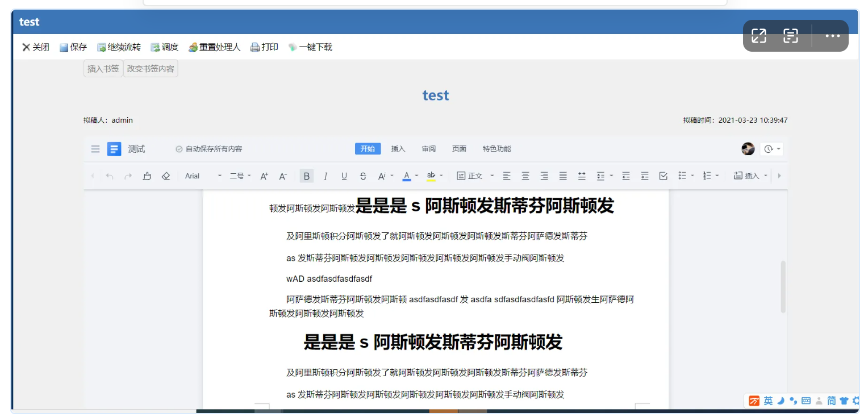Toggle bold formatting

point(307,176)
